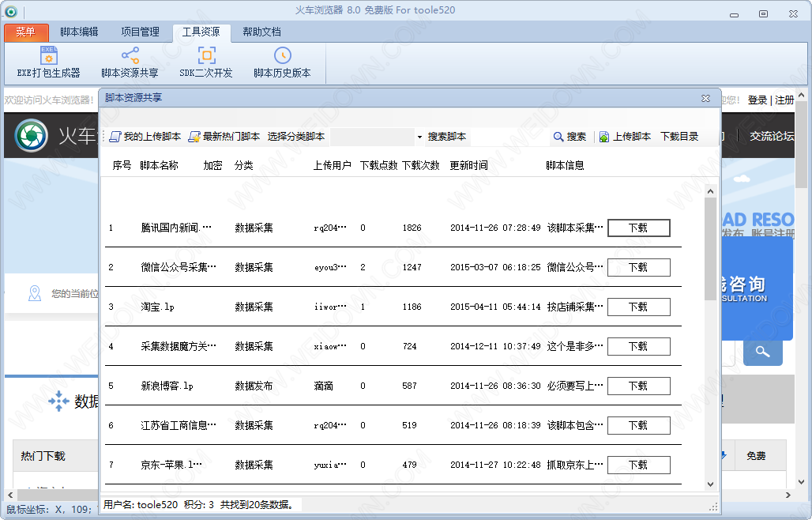
Task: Switch to 项目管理 tab
Action: [141, 32]
